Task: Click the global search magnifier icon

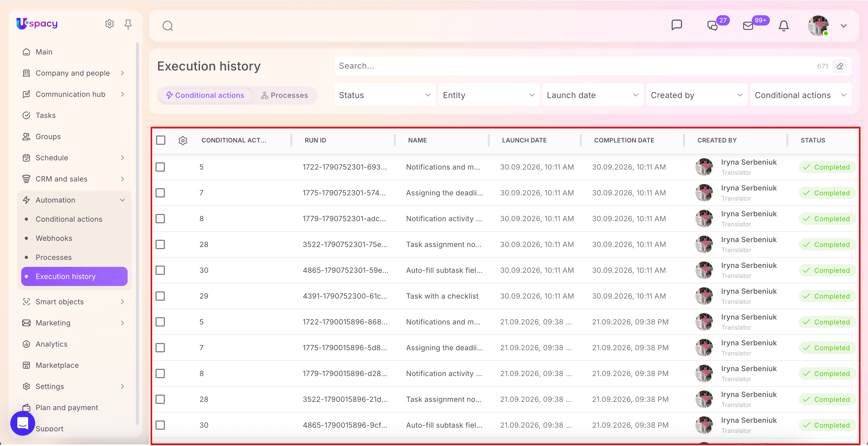Action: pyautogui.click(x=167, y=26)
